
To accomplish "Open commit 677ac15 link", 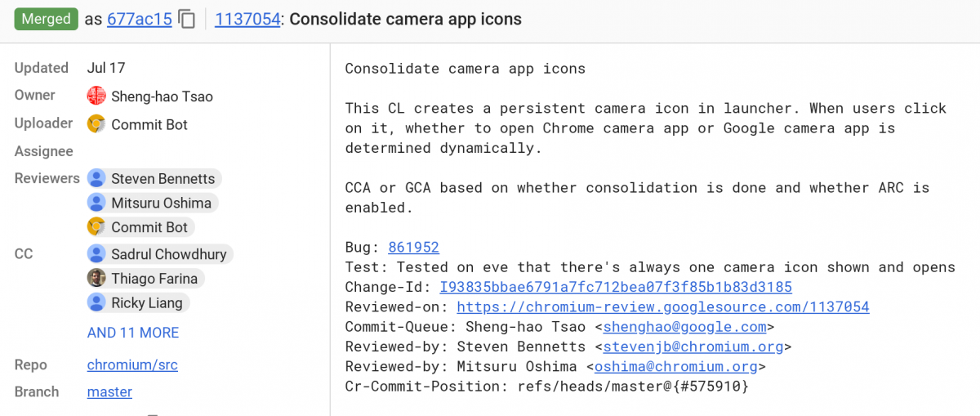I will [x=139, y=19].
